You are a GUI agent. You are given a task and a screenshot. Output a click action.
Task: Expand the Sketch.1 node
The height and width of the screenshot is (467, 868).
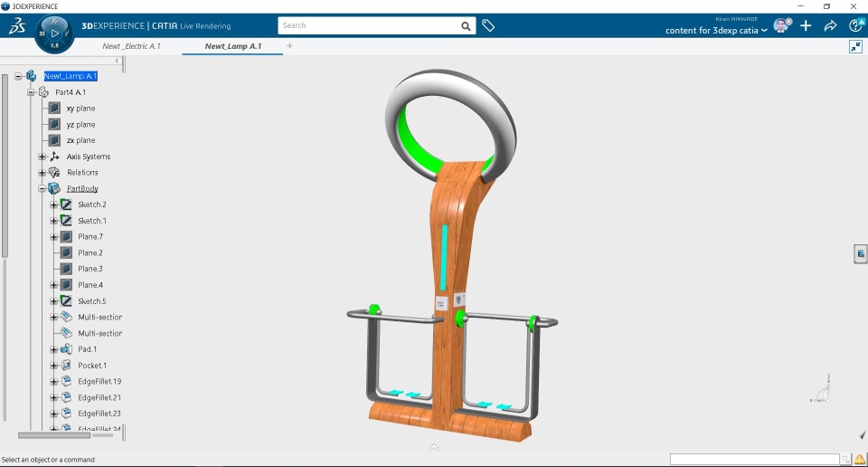pyautogui.click(x=53, y=221)
